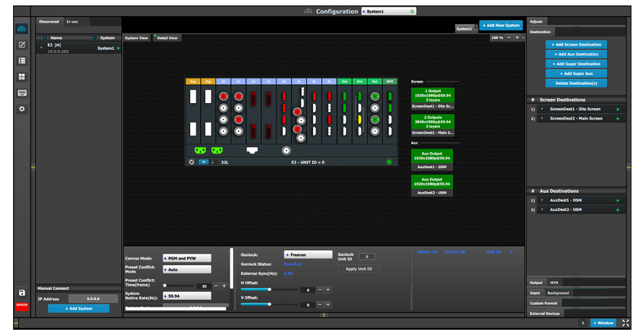644x333 pixels.
Task: Expand the E2 [M] device row
Action: pos(41,47)
